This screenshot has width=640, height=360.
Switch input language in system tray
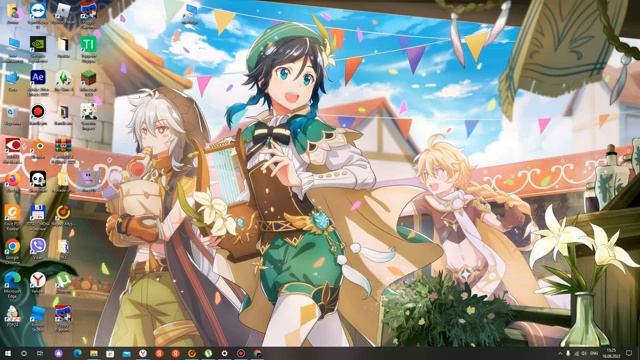click(594, 353)
